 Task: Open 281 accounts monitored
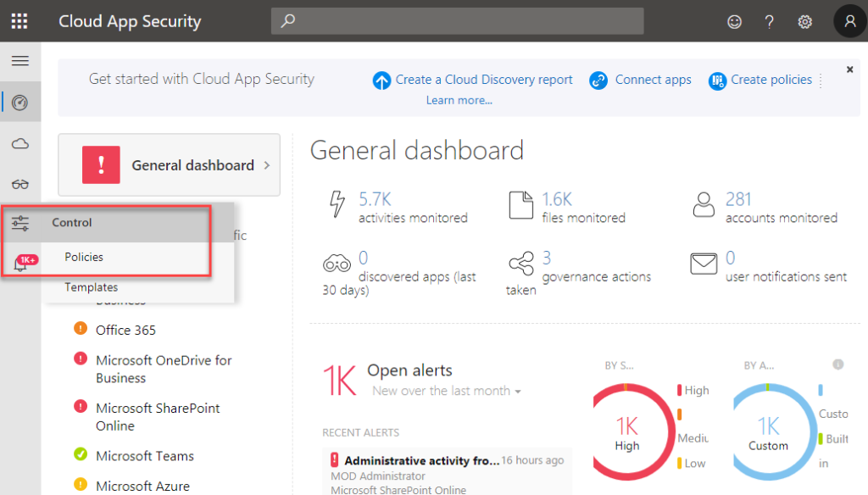click(738, 199)
